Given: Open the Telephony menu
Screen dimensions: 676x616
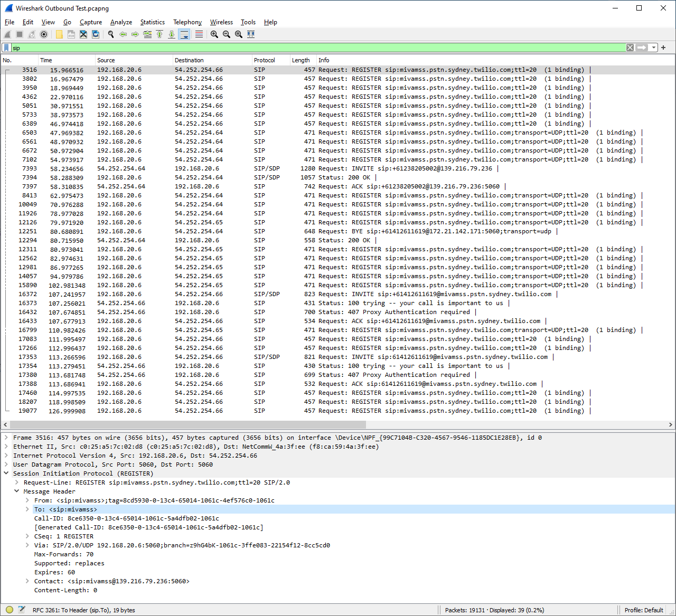Looking at the screenshot, I should tap(187, 22).
